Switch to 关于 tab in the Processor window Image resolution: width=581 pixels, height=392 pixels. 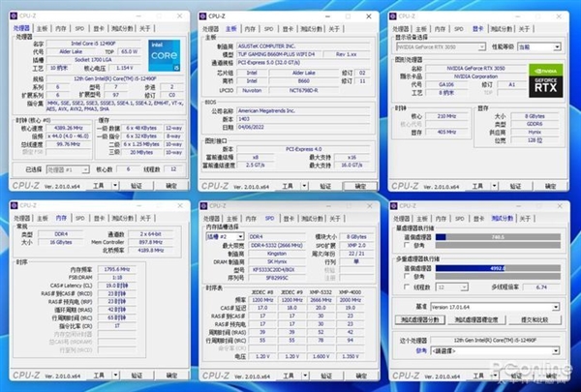click(145, 28)
